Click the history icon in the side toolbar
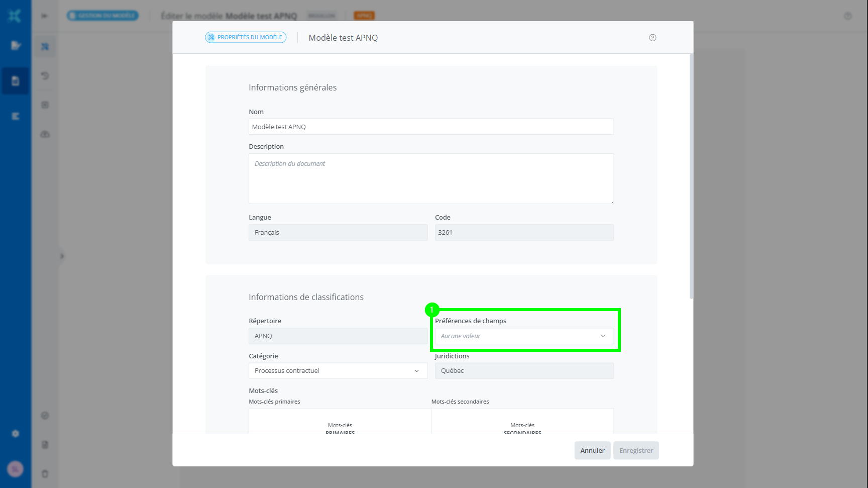The width and height of the screenshot is (868, 488). [45, 76]
